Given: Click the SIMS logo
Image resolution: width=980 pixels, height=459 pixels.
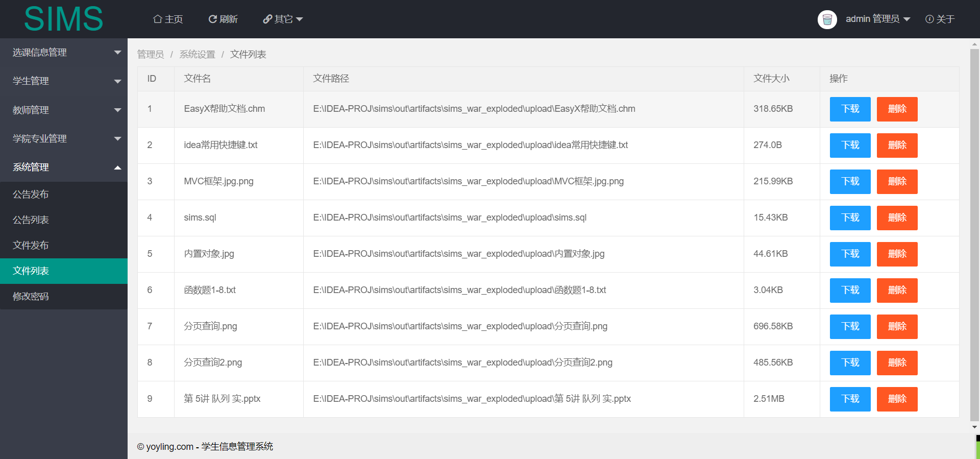Looking at the screenshot, I should (64, 19).
